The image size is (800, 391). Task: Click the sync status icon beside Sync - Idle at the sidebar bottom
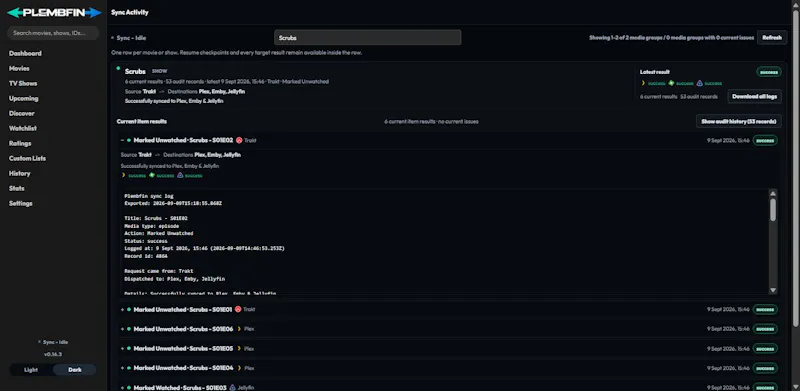point(39,342)
